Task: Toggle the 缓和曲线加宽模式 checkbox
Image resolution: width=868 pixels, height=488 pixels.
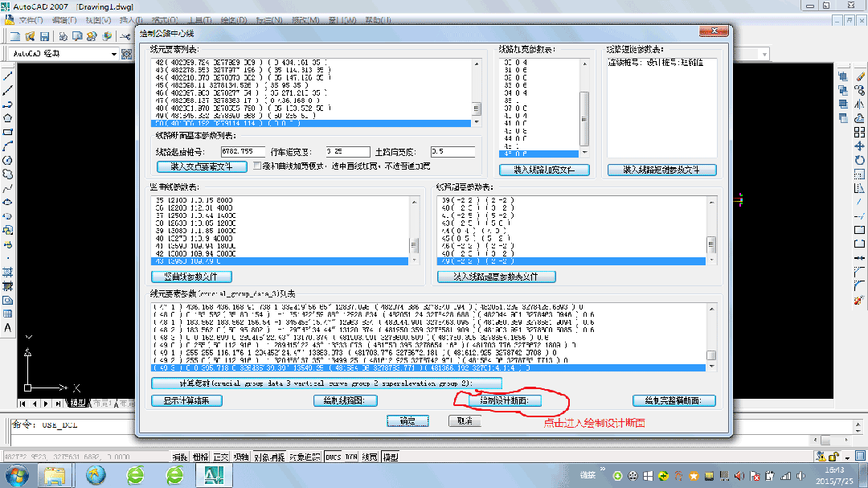Action: click(257, 166)
